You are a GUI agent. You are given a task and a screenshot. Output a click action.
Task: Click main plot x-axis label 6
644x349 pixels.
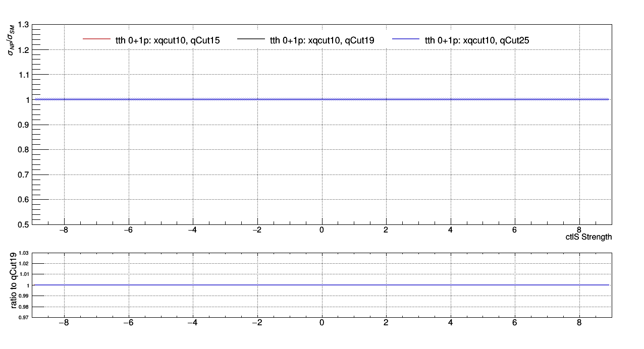click(x=515, y=230)
